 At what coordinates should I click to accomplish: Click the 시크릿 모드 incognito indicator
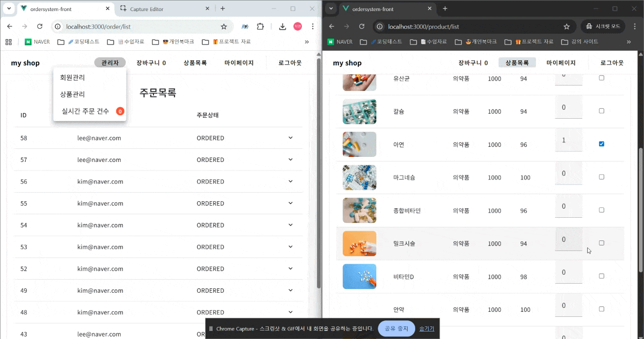click(603, 27)
